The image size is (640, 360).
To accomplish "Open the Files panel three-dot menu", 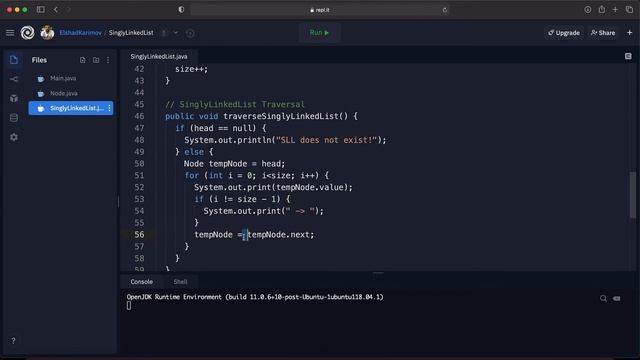I will (108, 60).
